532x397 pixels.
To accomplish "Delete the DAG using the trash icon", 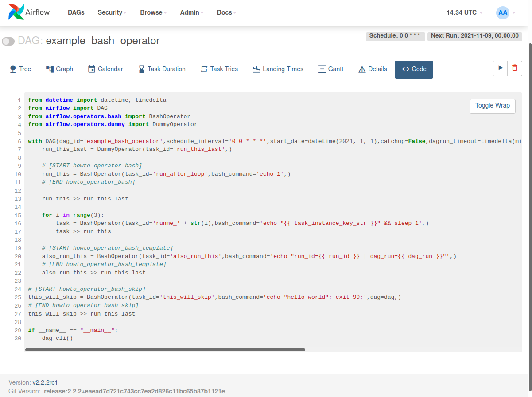I will 514,68.
